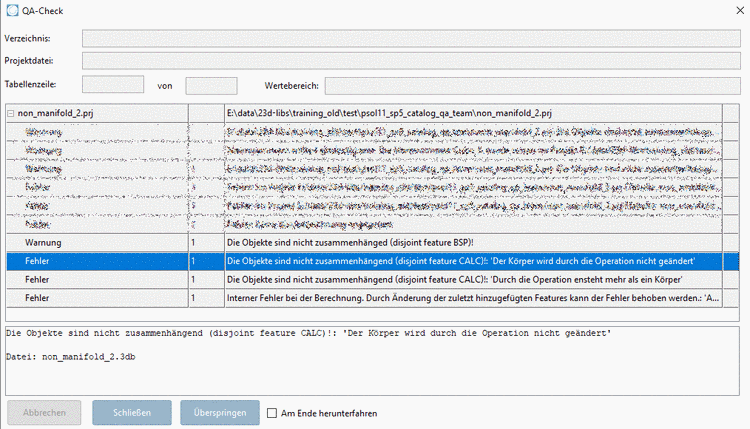Click the E:\data\23d-libs path cell

tap(473, 113)
